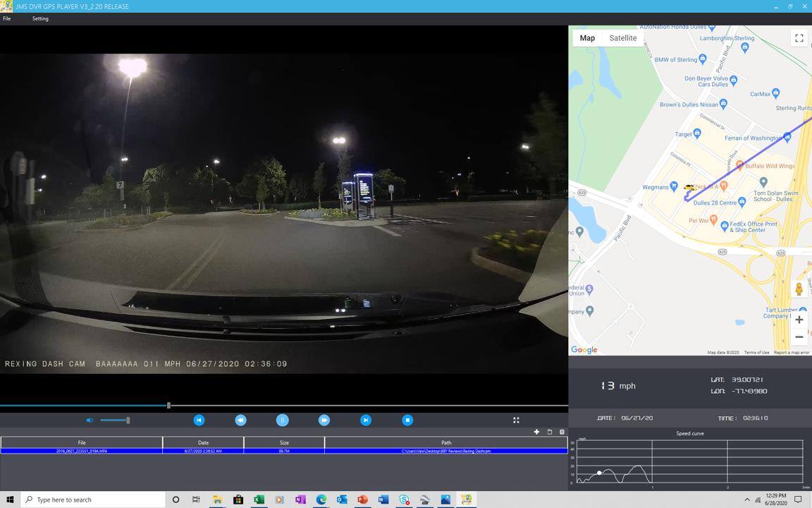Pause the dash cam video playback
This screenshot has height=508, width=812.
point(282,420)
